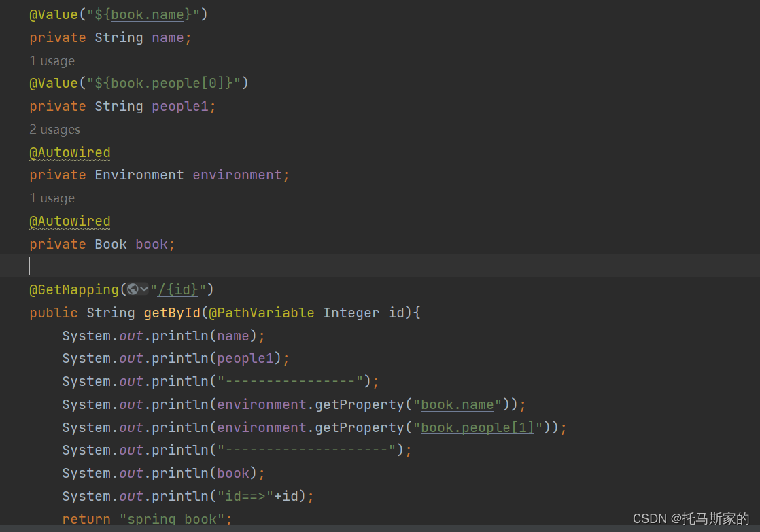
Task: Click the "1 usage" hint above the name field
Action: click(x=52, y=60)
